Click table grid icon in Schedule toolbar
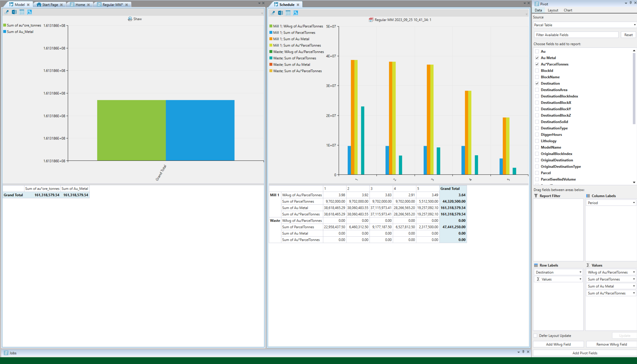Image resolution: width=637 pixels, height=364 pixels. click(288, 13)
